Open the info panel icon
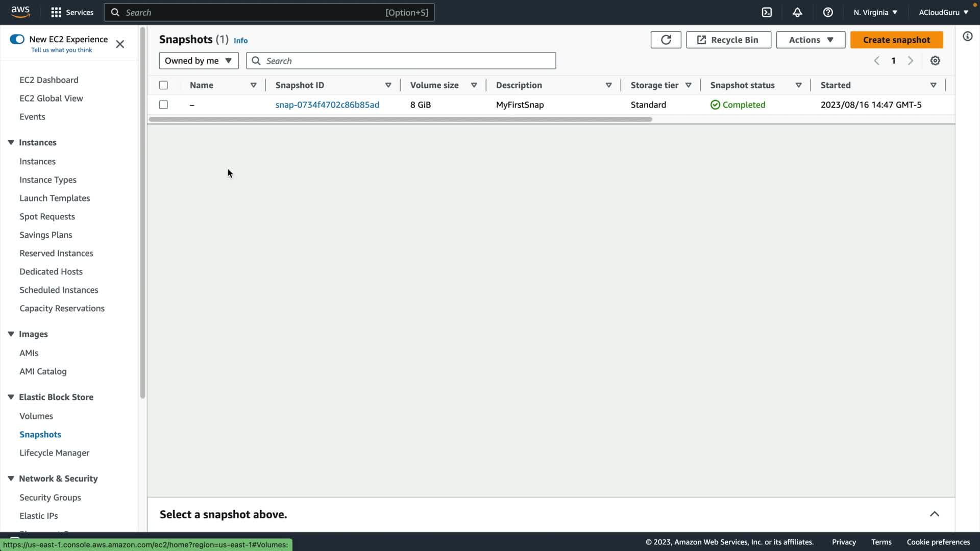Image resolution: width=980 pixels, height=551 pixels. tap(967, 36)
